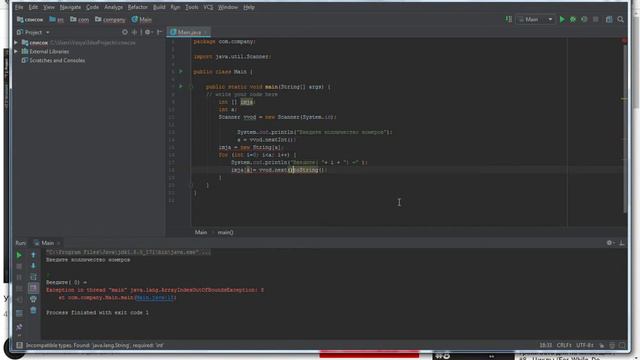The width and height of the screenshot is (640, 360).
Task: Open the Run menu
Action: [175, 7]
